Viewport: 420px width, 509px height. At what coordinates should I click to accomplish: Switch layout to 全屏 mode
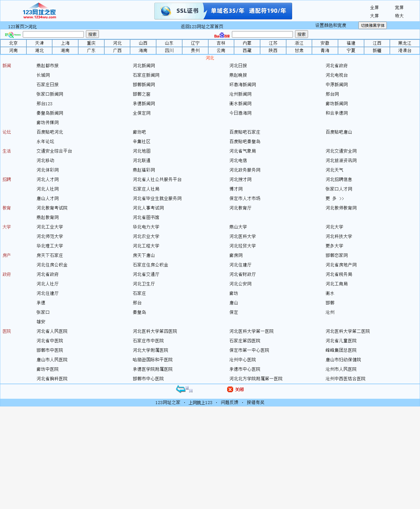coord(374,8)
